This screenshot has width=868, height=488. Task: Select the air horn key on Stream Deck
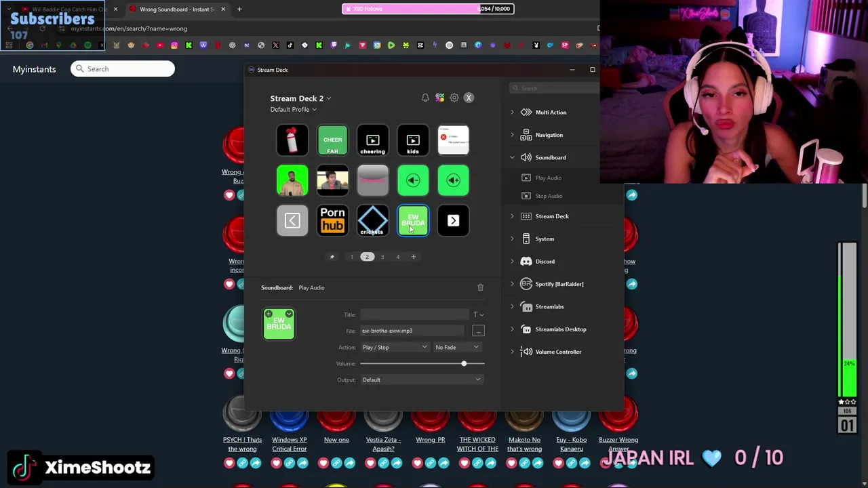click(292, 140)
